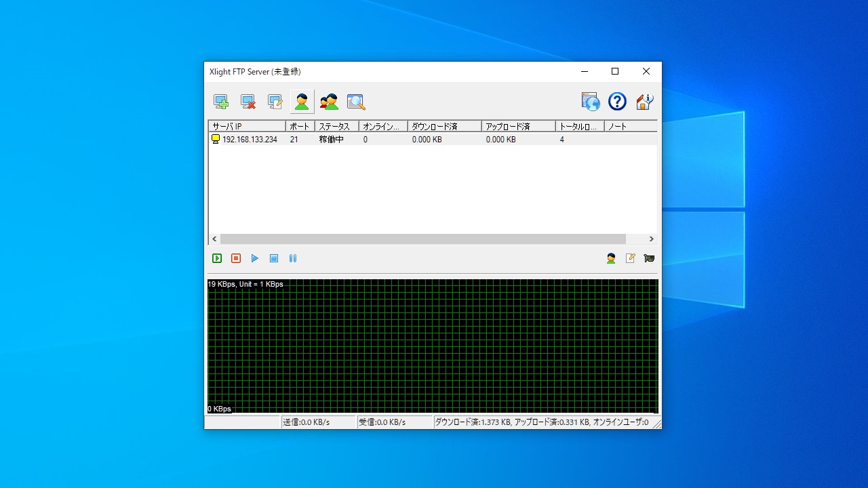
Task: Click the ダウンロード済:1.373 KB status text
Action: [473, 422]
